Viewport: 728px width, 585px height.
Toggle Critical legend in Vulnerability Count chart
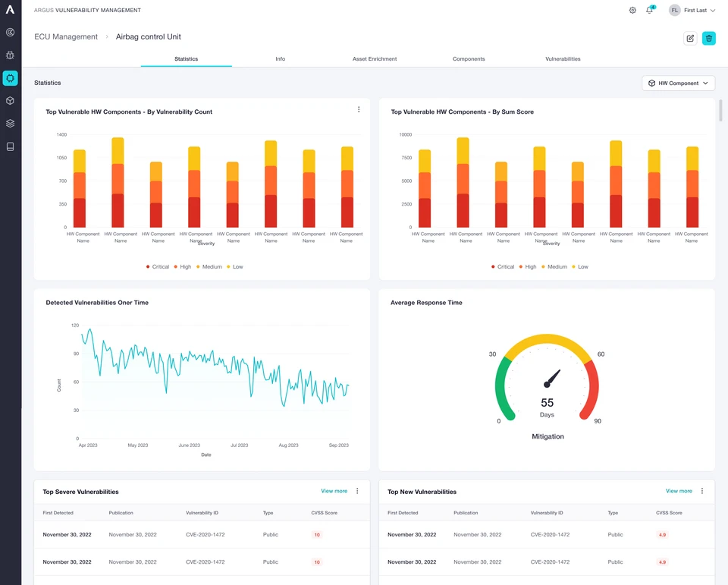tap(158, 267)
